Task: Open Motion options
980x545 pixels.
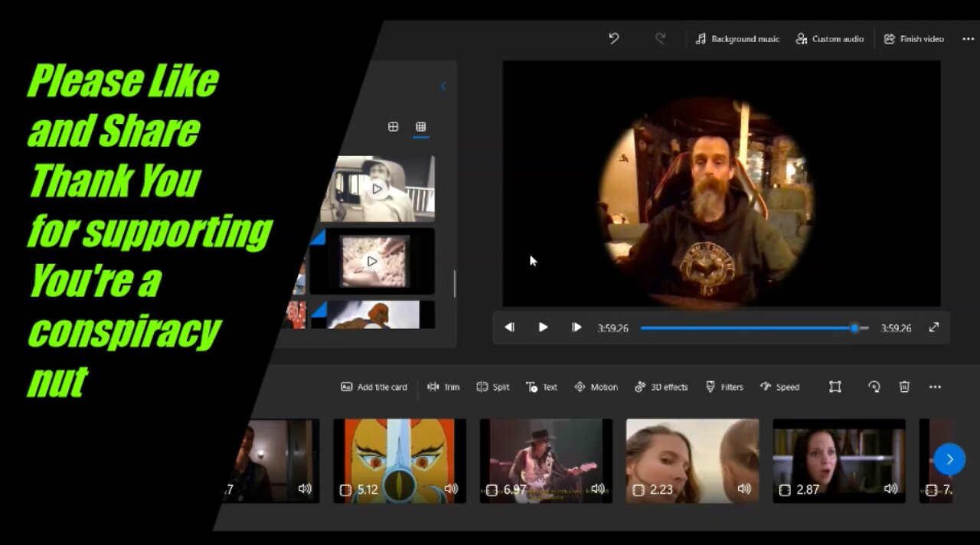Action: tap(596, 387)
